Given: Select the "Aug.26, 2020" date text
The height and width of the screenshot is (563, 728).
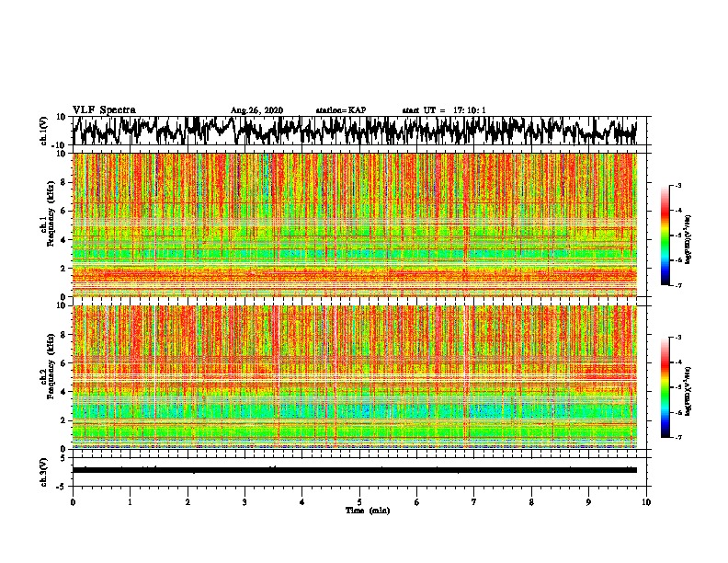Looking at the screenshot, I should click(256, 110).
